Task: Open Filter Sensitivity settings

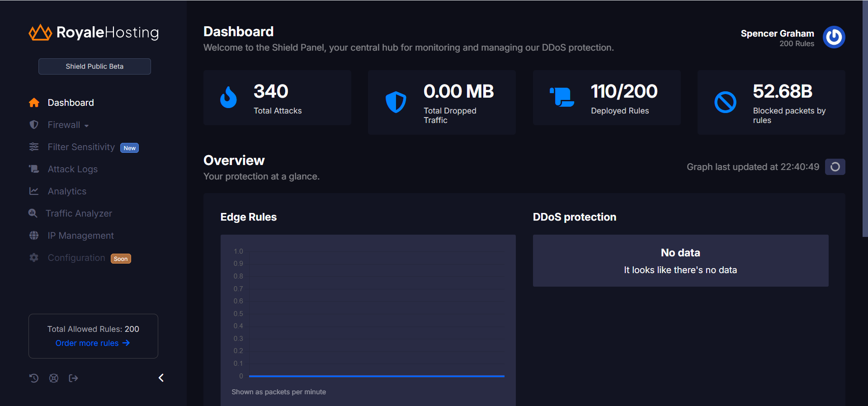Action: [81, 147]
